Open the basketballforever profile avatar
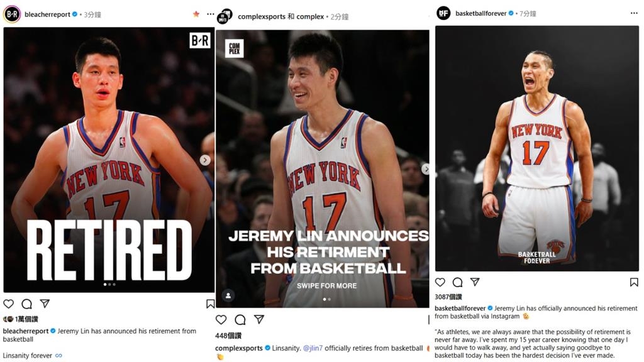Image resolution: width=644 pixels, height=362 pixels. click(443, 13)
